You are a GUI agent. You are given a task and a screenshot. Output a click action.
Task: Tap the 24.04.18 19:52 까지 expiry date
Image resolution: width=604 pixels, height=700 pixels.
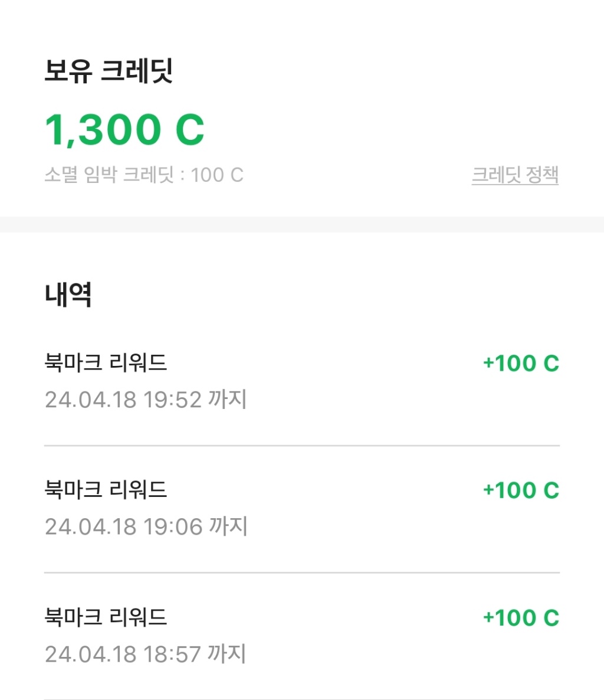[146, 400]
